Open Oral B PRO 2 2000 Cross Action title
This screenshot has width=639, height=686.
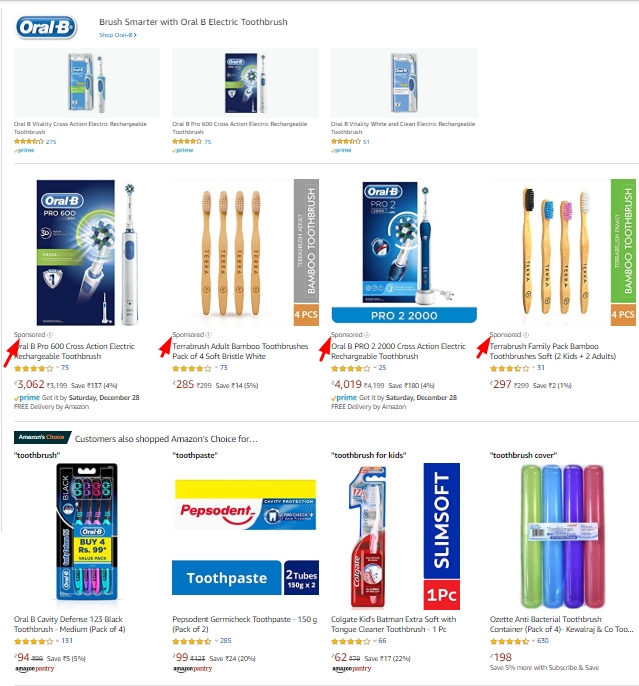click(x=398, y=351)
